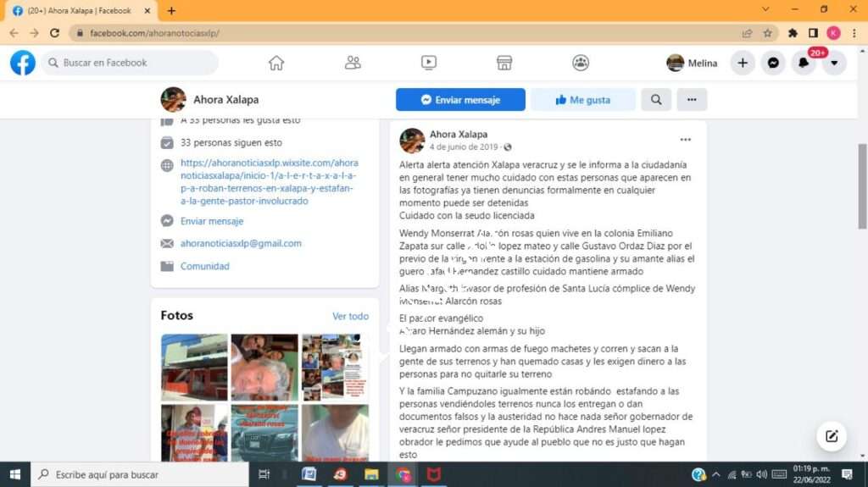Viewport: 868px width, 487px height.
Task: Open the Windows Start menu
Action: coord(15,474)
